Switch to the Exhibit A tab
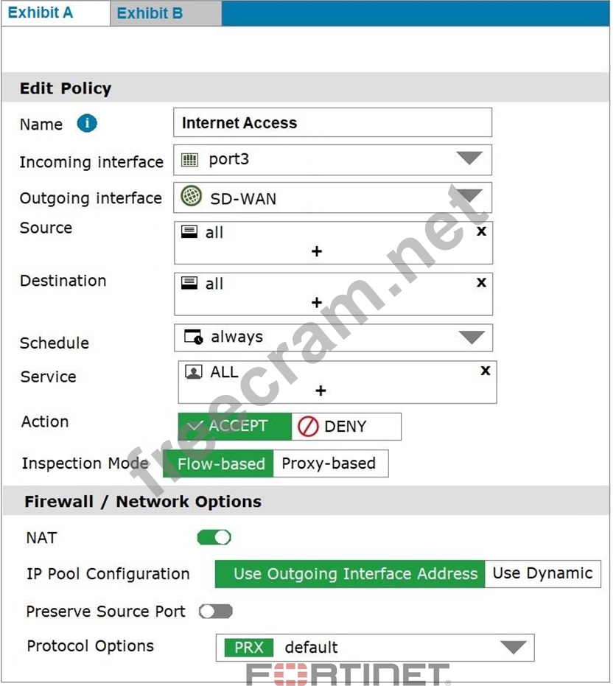Viewport: 616px width, 686px height. click(x=55, y=13)
